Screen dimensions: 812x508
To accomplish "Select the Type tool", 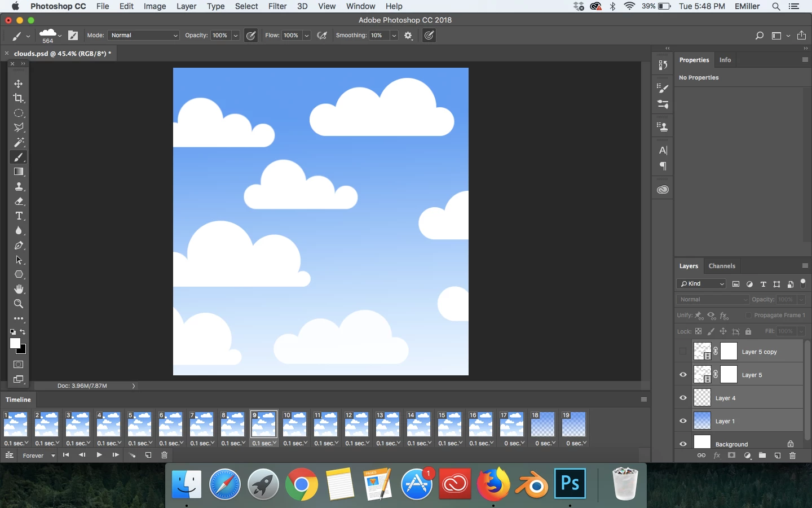I will [19, 216].
